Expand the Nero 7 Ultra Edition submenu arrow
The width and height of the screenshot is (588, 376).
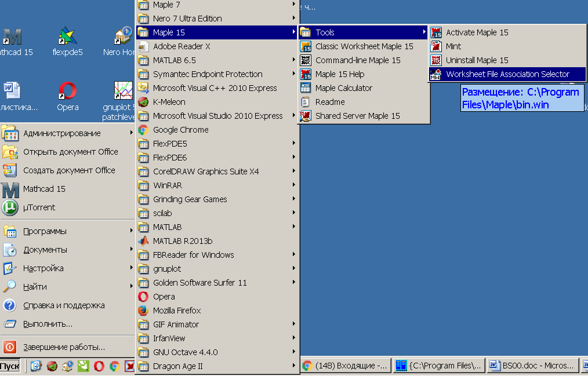pos(293,19)
